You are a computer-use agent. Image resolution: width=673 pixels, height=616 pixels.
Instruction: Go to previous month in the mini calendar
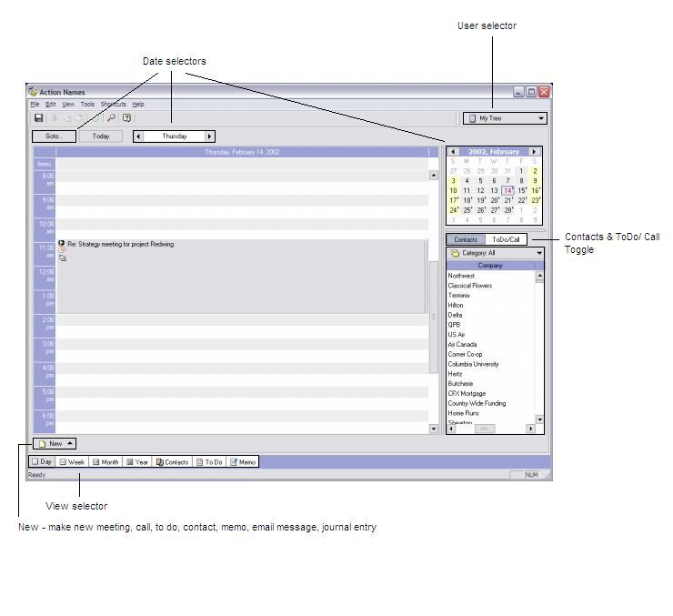453,152
